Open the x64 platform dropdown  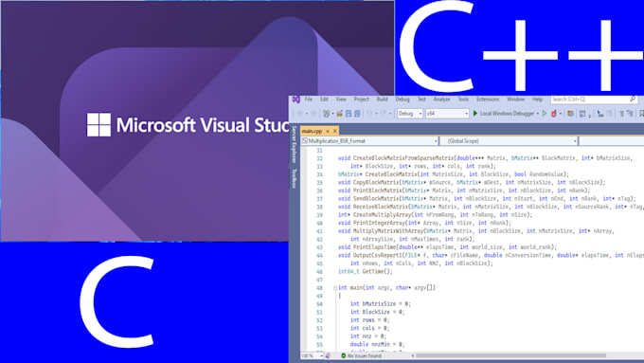coord(447,114)
